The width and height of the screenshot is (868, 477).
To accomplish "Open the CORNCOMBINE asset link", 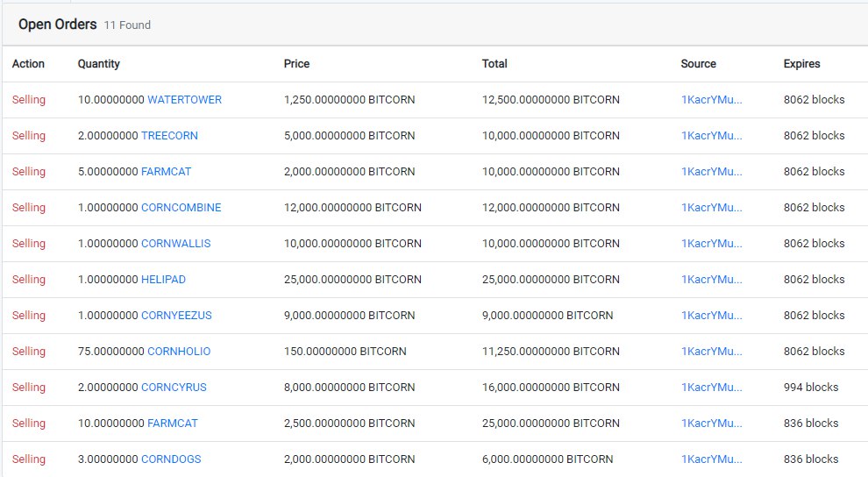I will click(181, 208).
